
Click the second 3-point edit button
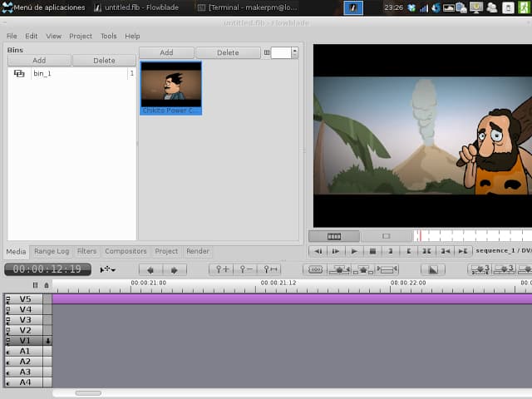coord(504,269)
